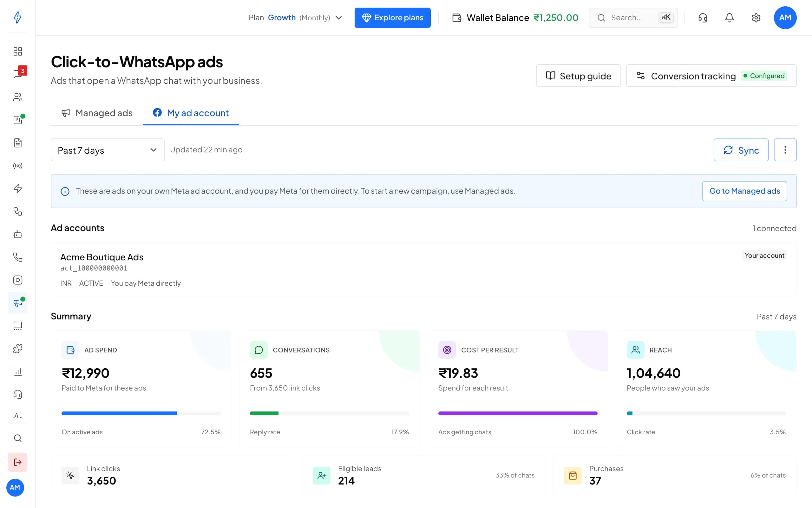This screenshot has height=508, width=812.
Task: Open the phone calls icon in sidebar
Action: pos(17,257)
